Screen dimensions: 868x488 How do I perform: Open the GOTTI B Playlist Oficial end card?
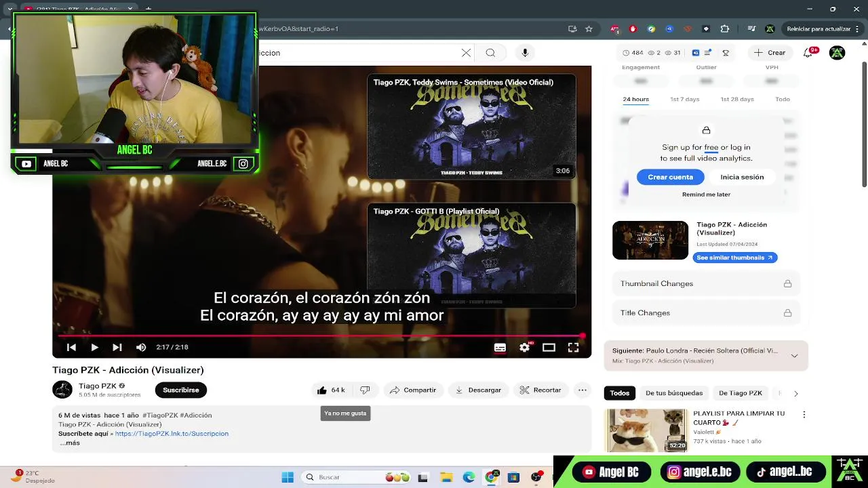[471, 256]
